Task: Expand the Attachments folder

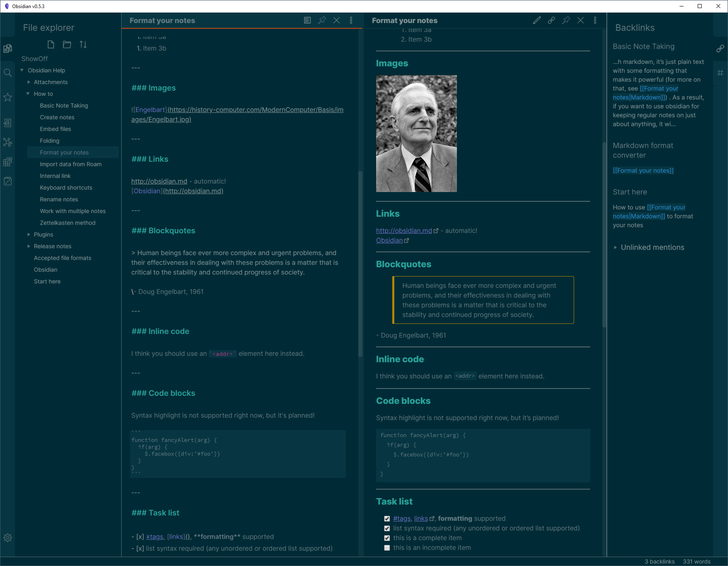Action: click(x=29, y=82)
